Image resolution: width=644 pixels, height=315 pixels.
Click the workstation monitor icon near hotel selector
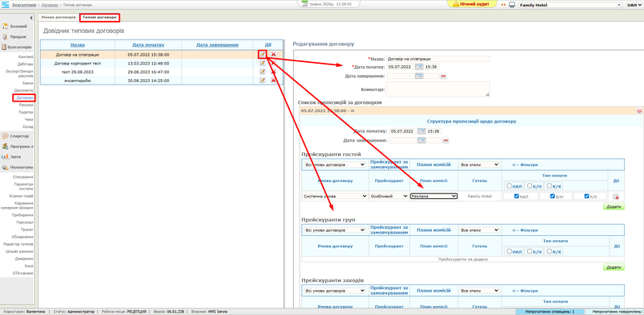point(512,5)
